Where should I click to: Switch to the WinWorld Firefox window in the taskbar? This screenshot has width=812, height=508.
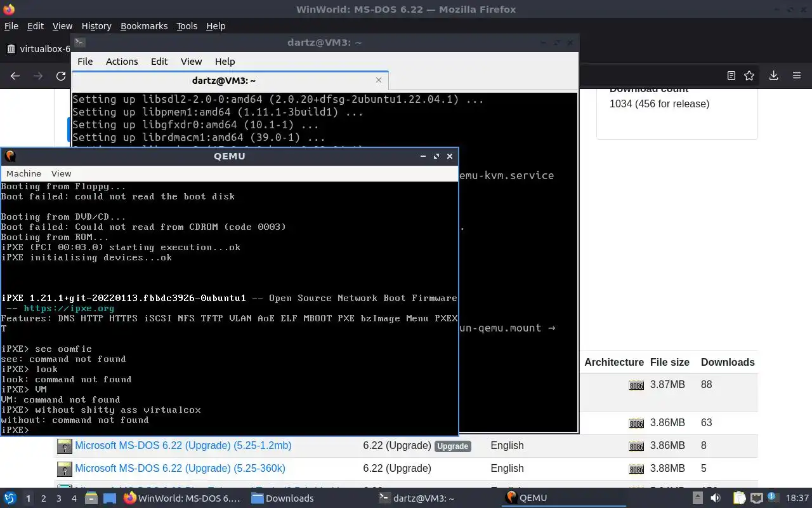182,498
